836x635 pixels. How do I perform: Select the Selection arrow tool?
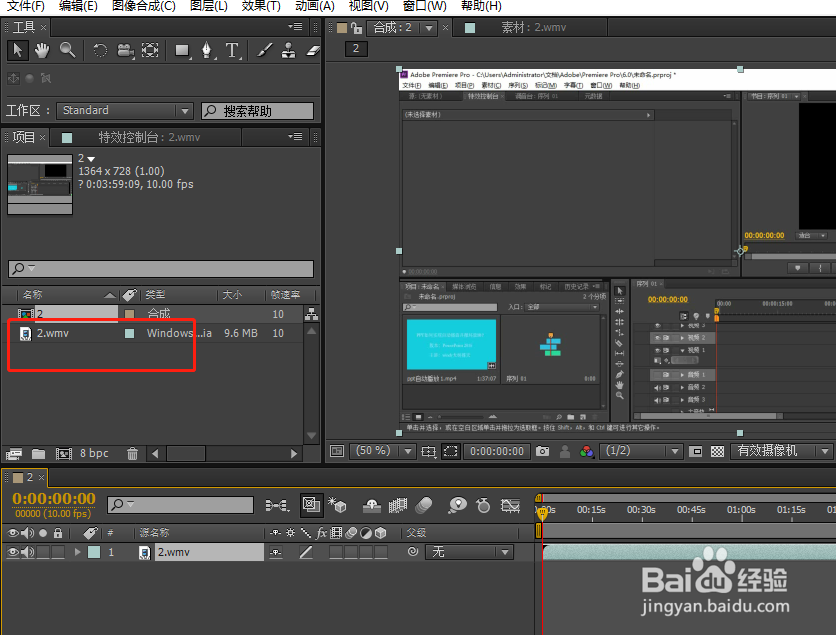[x=18, y=51]
